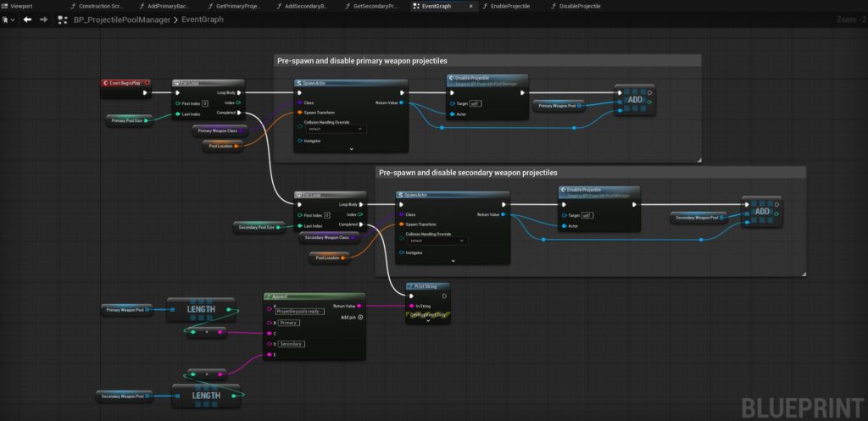
Task: Click the Print String node's input execution pin
Action: 412,296
